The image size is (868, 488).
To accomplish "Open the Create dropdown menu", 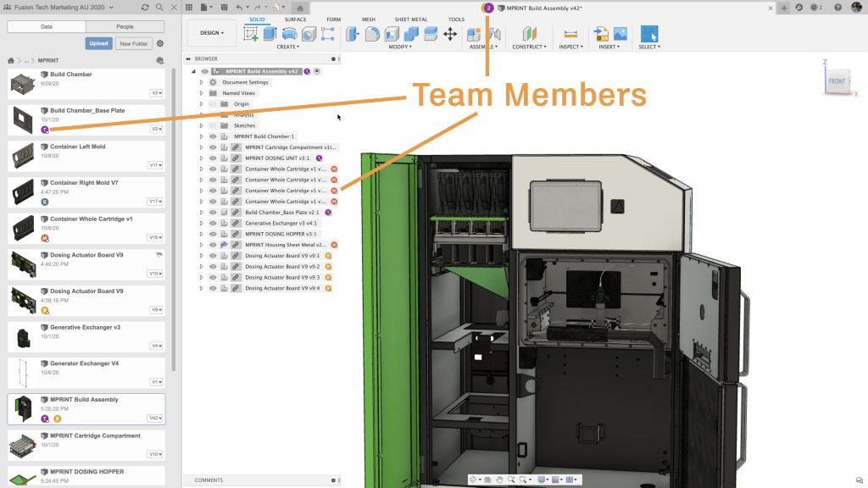I will (x=288, y=47).
